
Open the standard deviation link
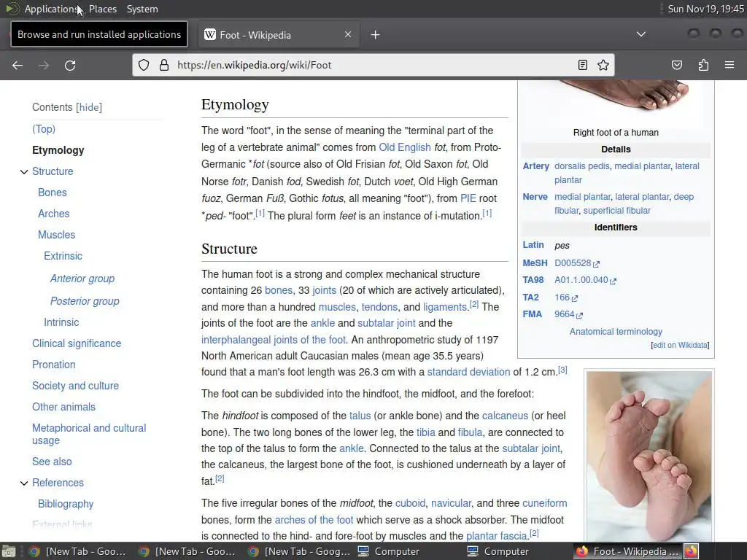(x=468, y=373)
